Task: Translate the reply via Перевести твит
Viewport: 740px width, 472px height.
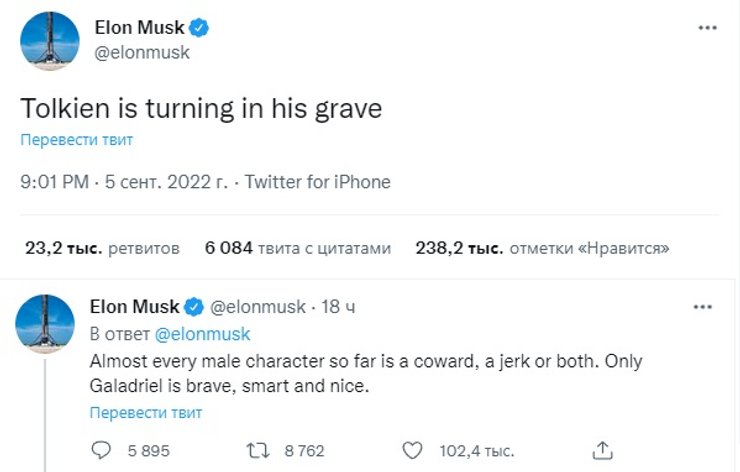Action: pyautogui.click(x=146, y=412)
